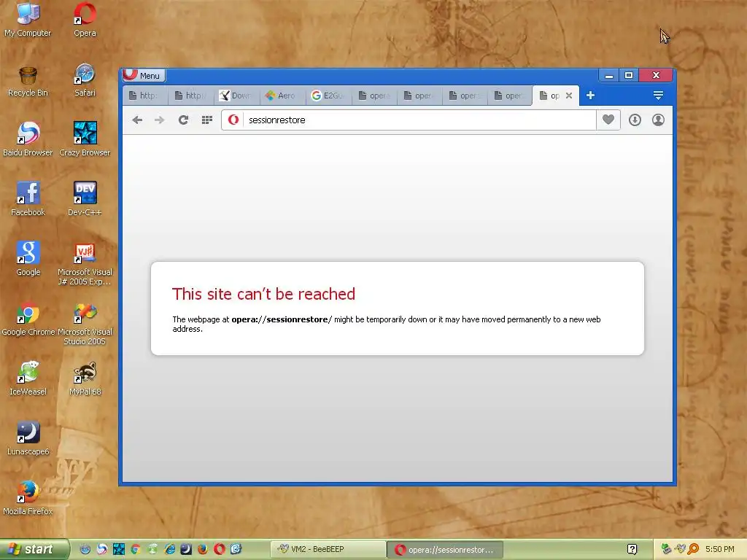Open the Opera Menu button
The width and height of the screenshot is (747, 560).
(x=144, y=75)
